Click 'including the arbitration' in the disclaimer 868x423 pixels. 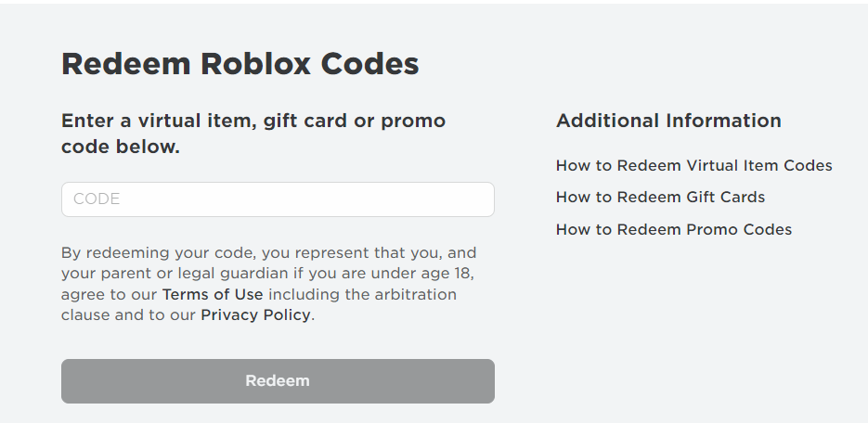[362, 295]
